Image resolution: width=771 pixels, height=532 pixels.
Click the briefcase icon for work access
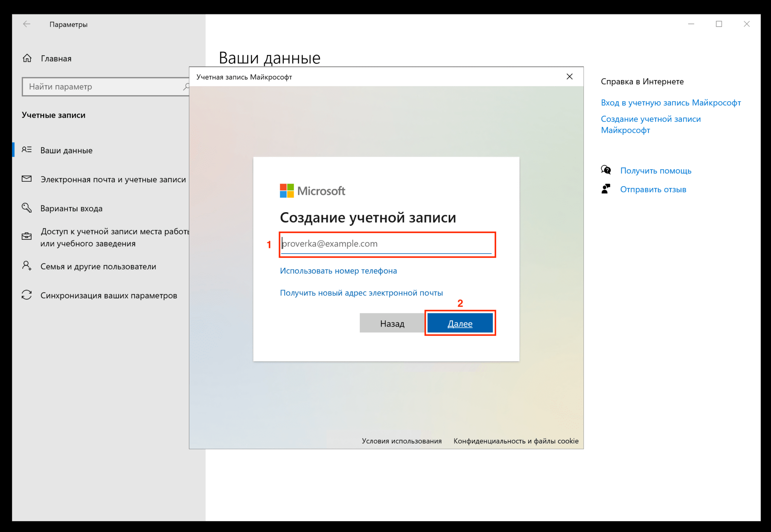[x=27, y=236]
